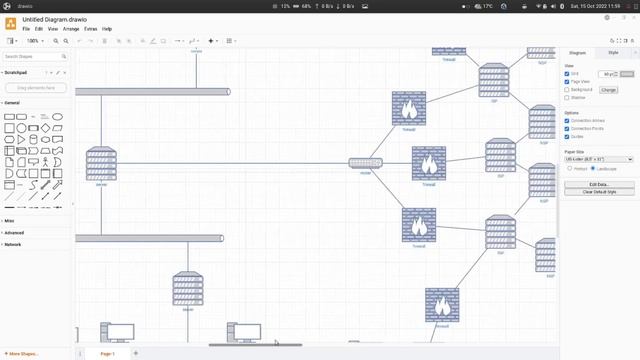Screen dimensions: 640x360
Task: Click the shadow toolbar icon
Action: tap(163, 41)
